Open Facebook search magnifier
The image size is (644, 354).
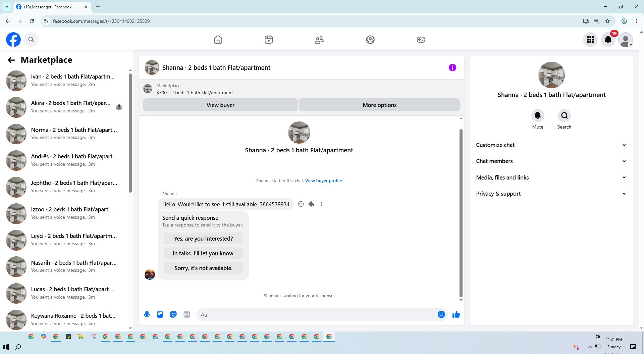31,40
